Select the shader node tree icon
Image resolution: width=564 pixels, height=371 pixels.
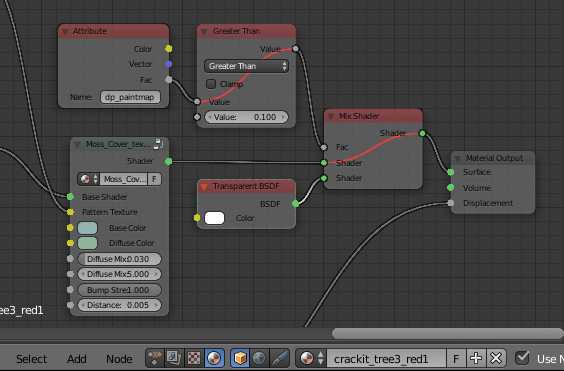[214, 358]
